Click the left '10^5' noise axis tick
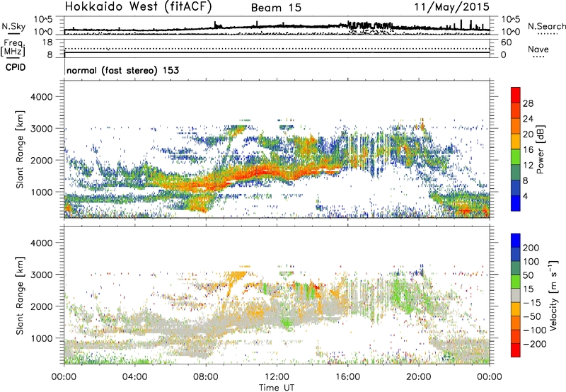This screenshot has width=566, height=392. 43,19
